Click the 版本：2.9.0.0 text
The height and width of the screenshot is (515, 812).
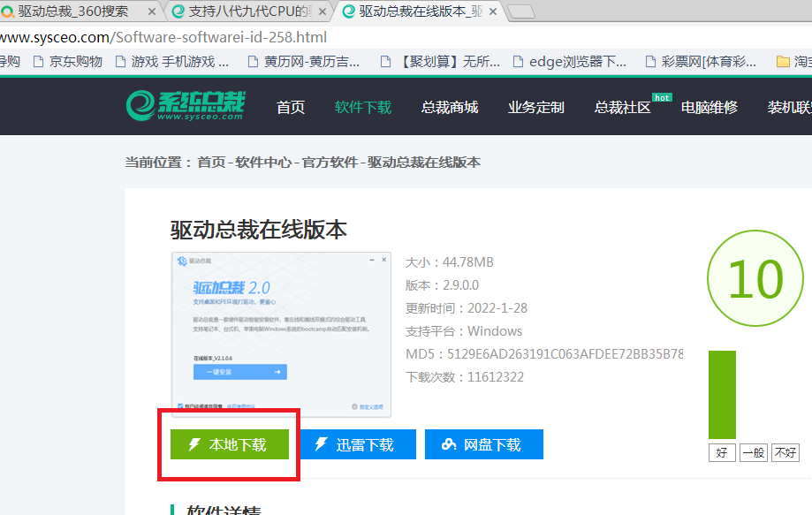pos(442,285)
